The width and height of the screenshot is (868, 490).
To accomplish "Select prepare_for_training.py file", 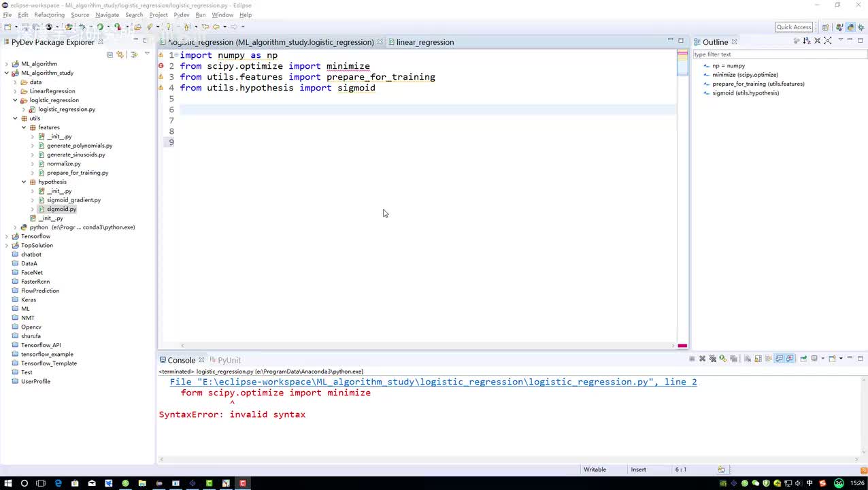I will (x=78, y=173).
